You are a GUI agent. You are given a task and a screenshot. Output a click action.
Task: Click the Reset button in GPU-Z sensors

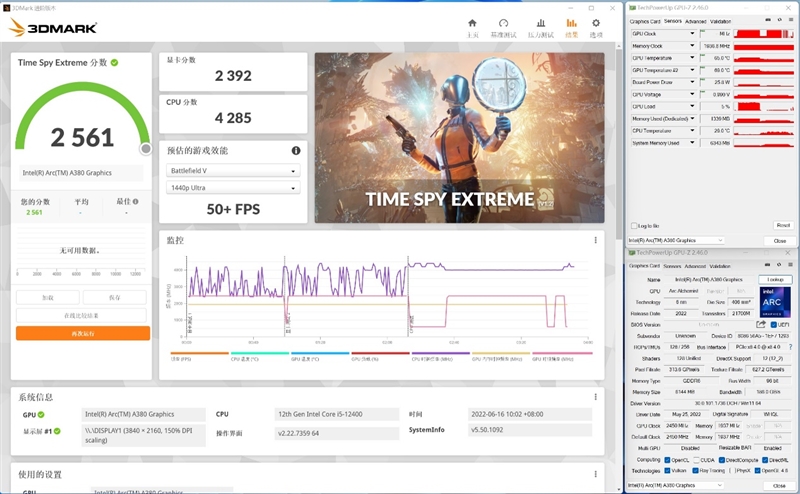point(782,226)
